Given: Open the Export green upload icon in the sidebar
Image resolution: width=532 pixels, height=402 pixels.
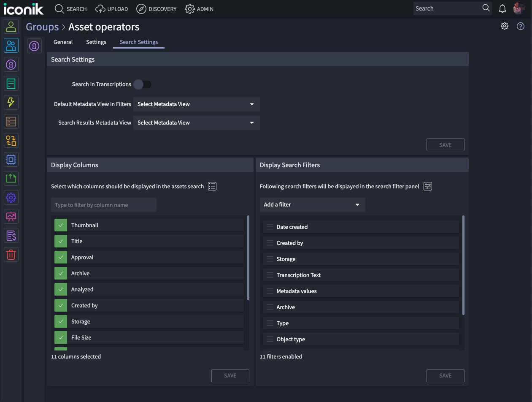Looking at the screenshot, I should (x=11, y=178).
